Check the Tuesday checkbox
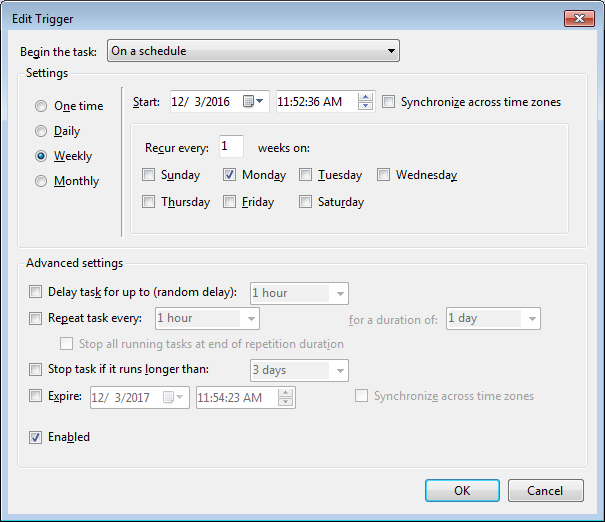Image resolution: width=605 pixels, height=522 pixels. pos(305,174)
